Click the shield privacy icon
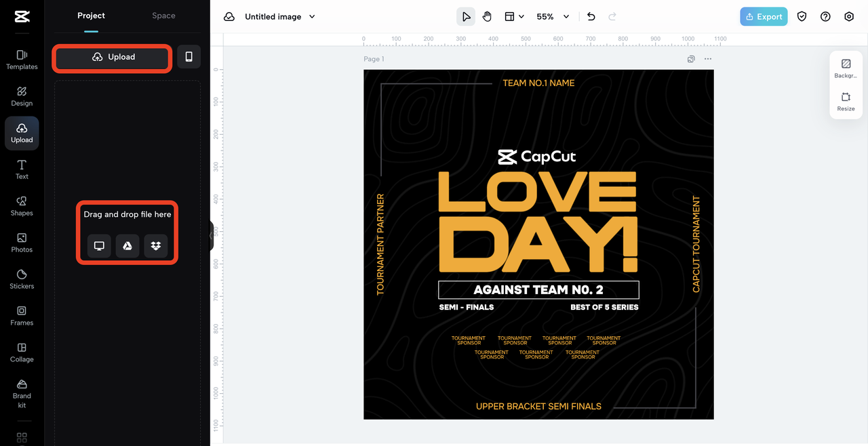This screenshot has width=868, height=446. coord(802,16)
